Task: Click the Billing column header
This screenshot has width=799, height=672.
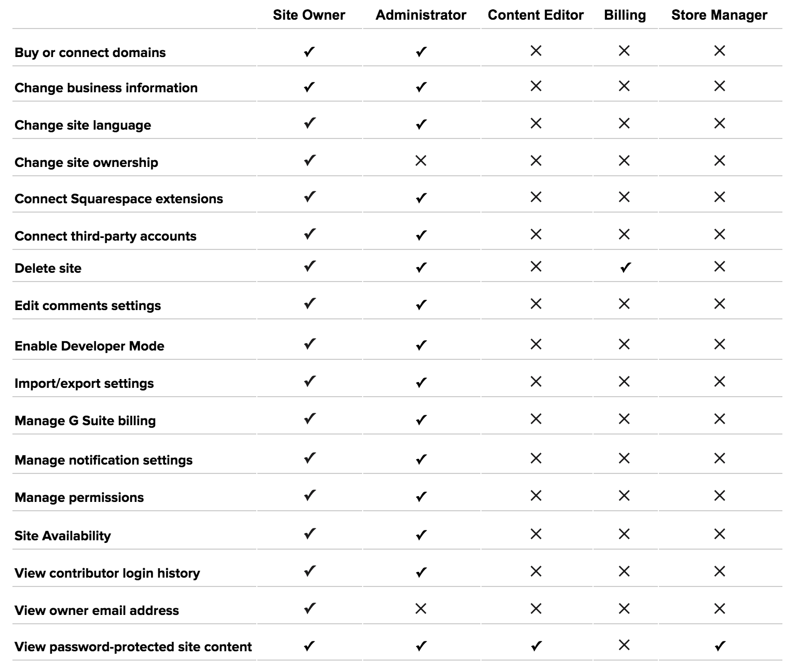Action: tap(625, 15)
